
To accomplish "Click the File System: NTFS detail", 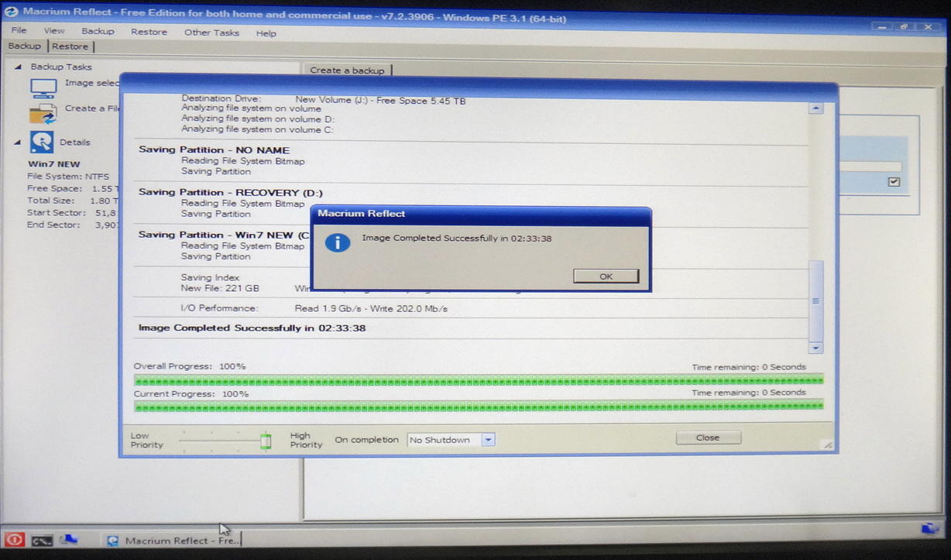I will pos(68,177).
